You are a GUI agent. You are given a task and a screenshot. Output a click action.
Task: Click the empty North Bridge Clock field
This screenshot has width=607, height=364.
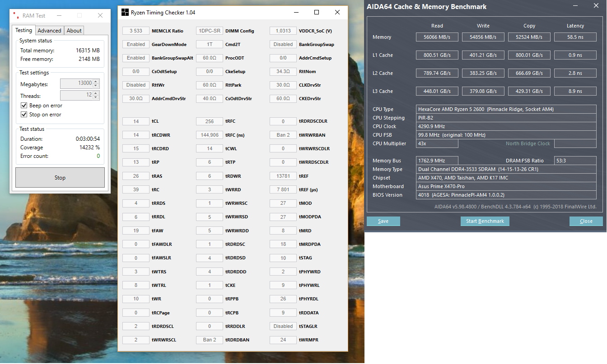click(575, 143)
